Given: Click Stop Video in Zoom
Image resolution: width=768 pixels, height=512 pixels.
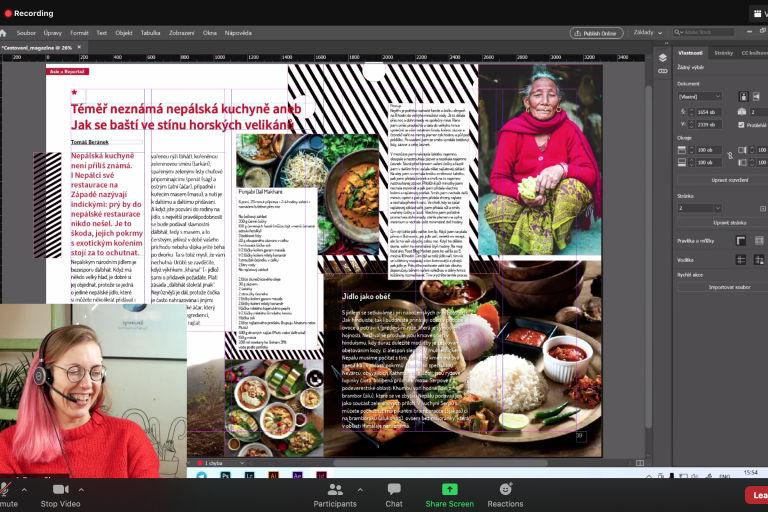Looking at the screenshot, I should tap(61, 494).
